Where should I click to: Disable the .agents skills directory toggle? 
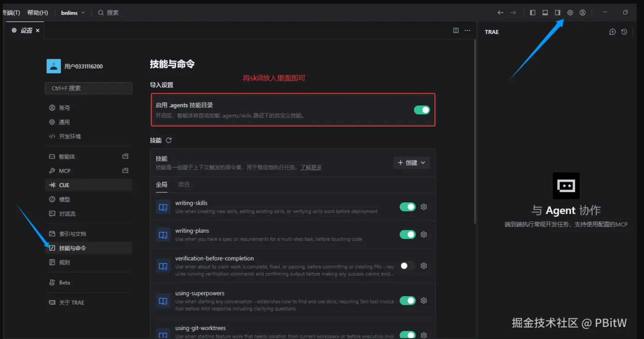tap(422, 110)
